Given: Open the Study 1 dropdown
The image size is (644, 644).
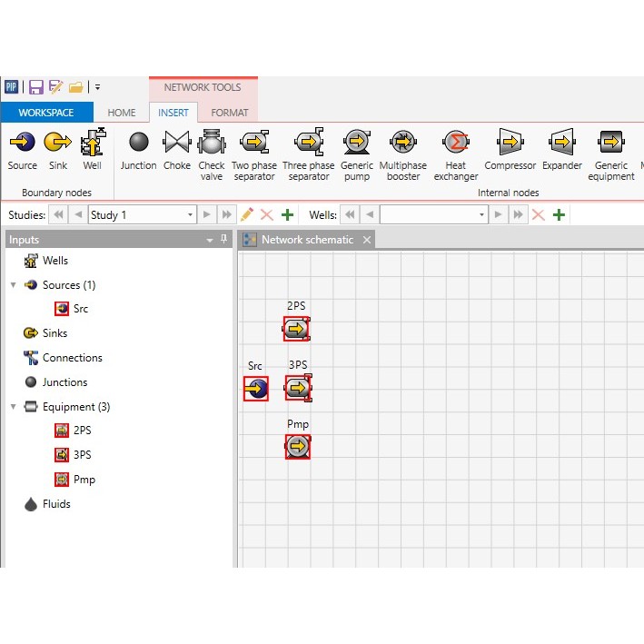Looking at the screenshot, I should (190, 215).
